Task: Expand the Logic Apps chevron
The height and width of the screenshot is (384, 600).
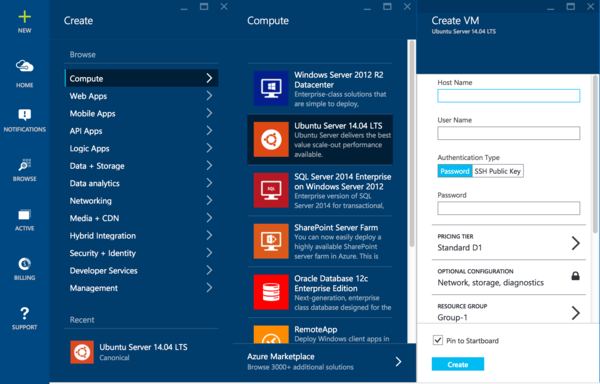Action: pyautogui.click(x=209, y=148)
